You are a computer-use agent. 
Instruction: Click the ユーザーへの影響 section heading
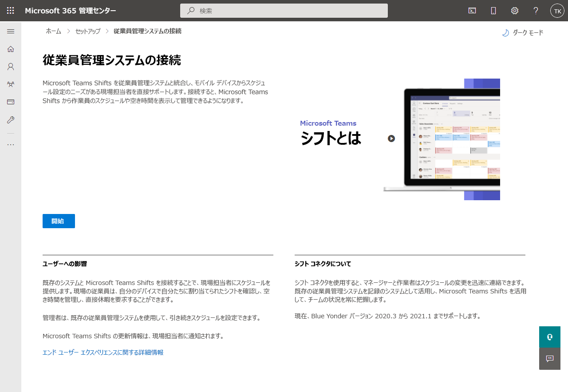[65, 264]
